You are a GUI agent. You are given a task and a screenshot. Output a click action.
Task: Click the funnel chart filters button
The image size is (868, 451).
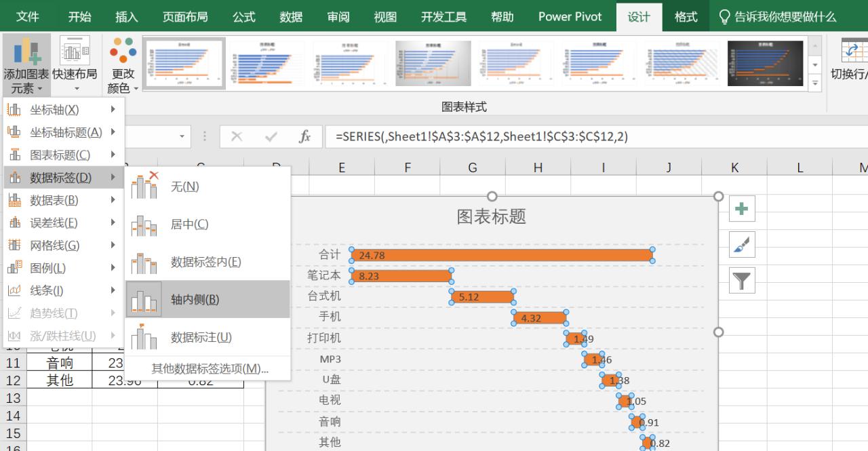point(742,279)
